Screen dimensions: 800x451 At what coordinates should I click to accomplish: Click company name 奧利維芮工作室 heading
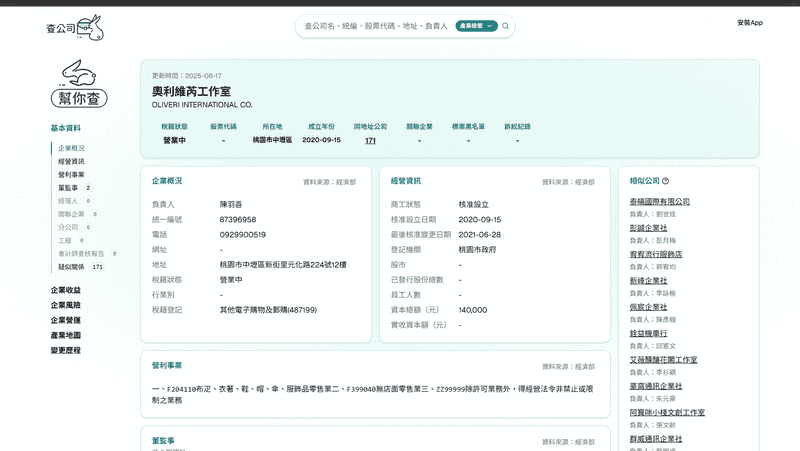click(x=191, y=91)
